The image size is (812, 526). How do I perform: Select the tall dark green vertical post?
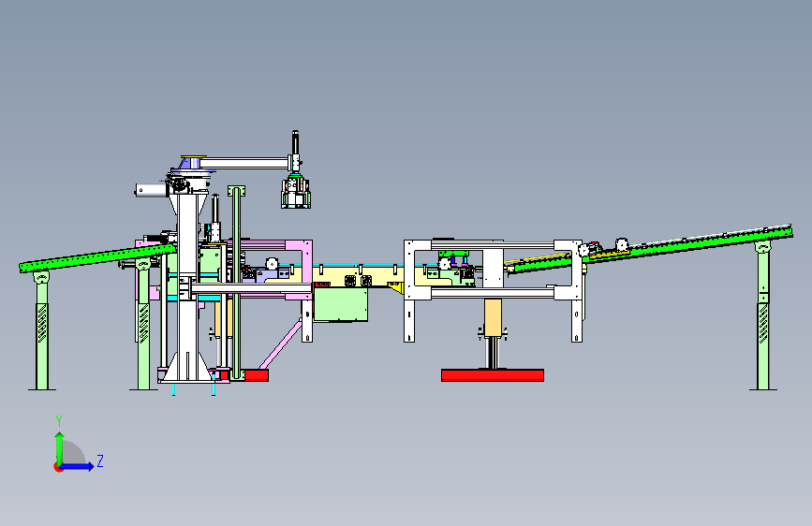point(236,283)
